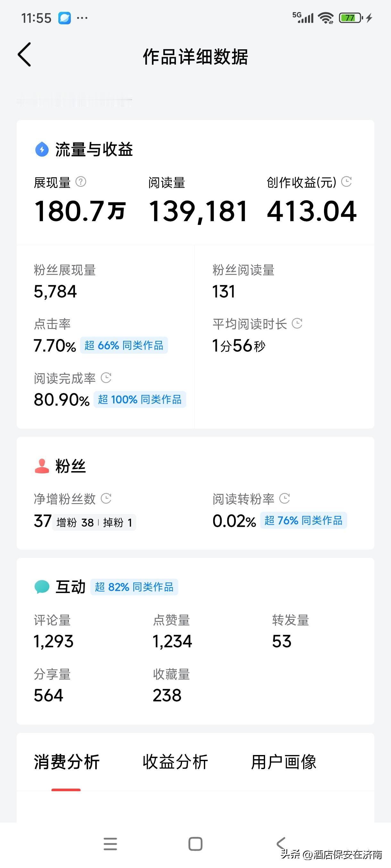
Task: Tap the blue lightning 流量与收益 icon
Action: [42, 149]
